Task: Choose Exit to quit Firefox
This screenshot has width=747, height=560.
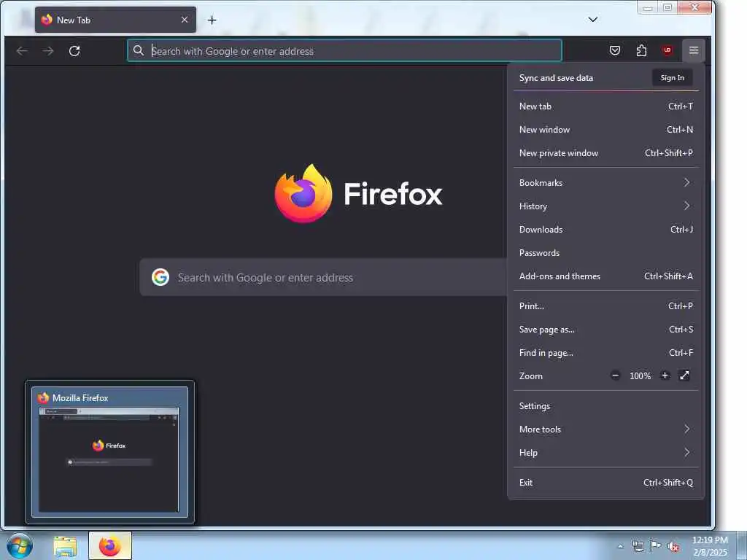Action: coord(606,483)
